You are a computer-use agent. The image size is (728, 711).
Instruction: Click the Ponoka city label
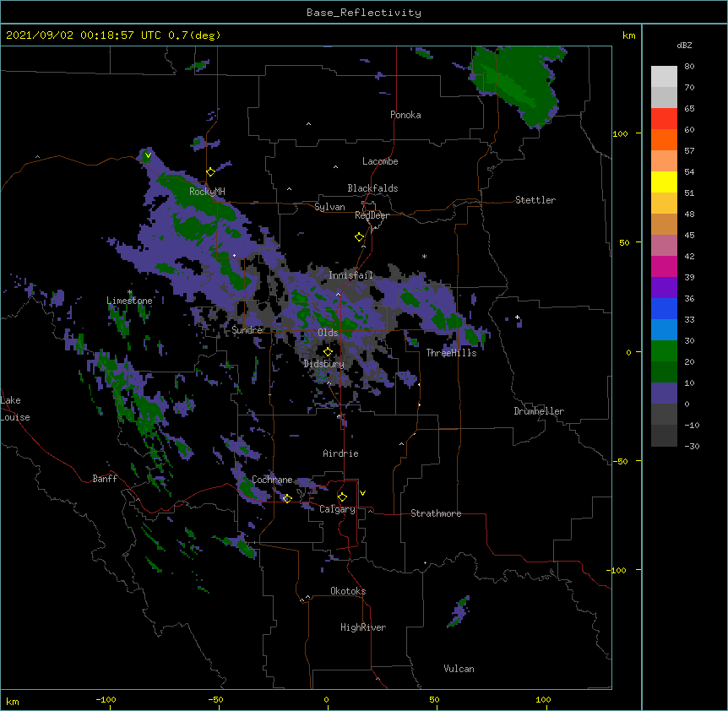click(x=405, y=115)
